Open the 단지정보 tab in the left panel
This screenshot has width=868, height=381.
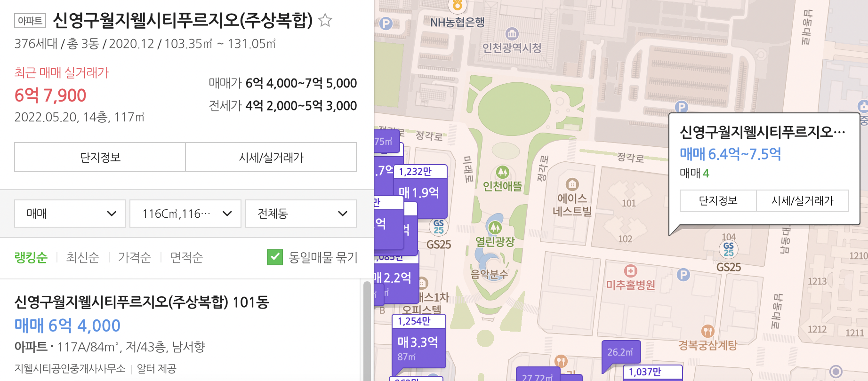[x=100, y=157]
